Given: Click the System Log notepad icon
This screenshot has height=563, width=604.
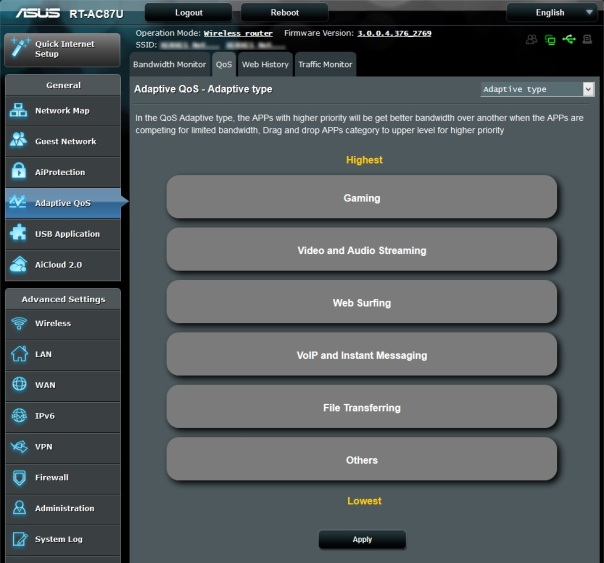Looking at the screenshot, I should click(x=20, y=539).
